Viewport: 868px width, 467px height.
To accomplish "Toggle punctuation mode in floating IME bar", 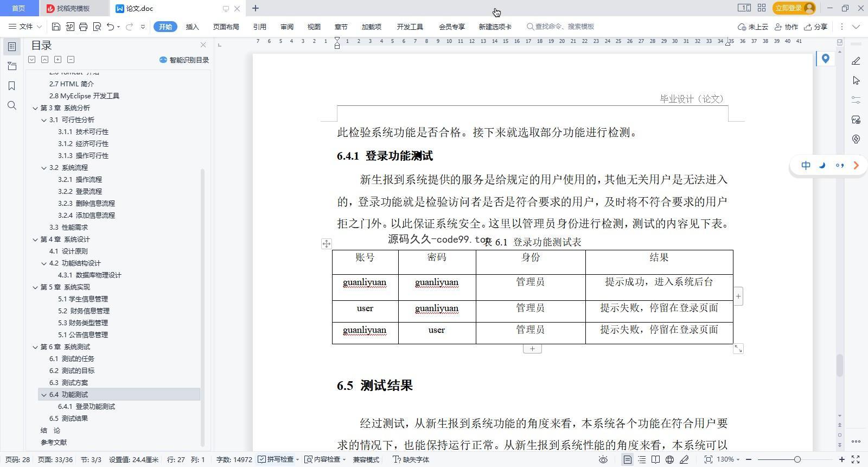I will coord(840,166).
